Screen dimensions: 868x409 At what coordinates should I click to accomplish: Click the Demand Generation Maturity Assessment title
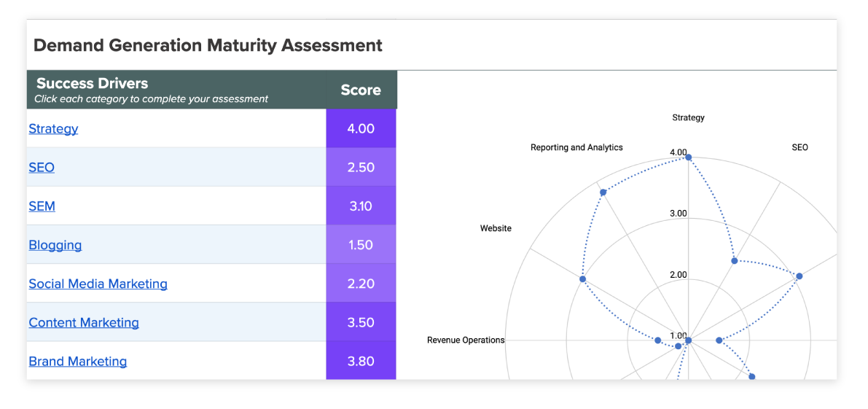coord(208,45)
